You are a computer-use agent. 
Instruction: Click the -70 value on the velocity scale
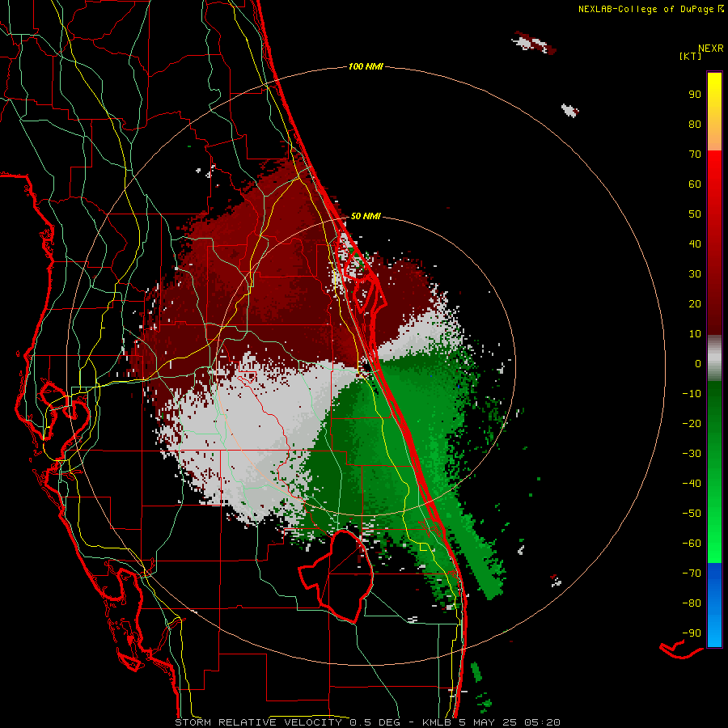coord(692,573)
